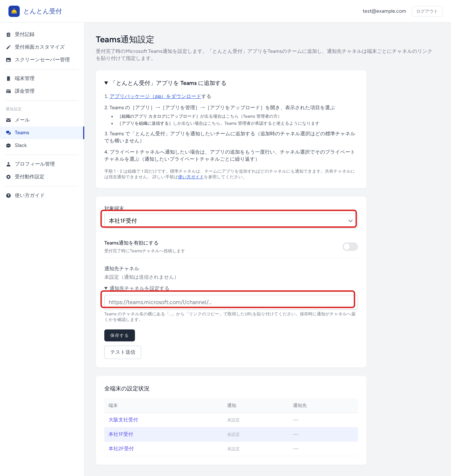Open 受付記録 in the sidebar
Image resolution: width=451 pixels, height=476 pixels.
click(x=42, y=34)
